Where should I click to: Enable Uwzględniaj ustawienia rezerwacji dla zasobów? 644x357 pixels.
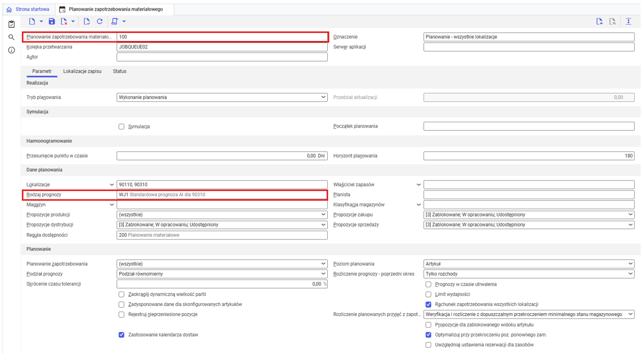click(428, 344)
